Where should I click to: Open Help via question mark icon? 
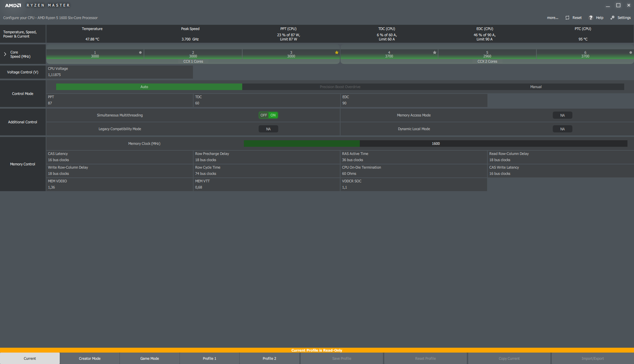coord(591,18)
